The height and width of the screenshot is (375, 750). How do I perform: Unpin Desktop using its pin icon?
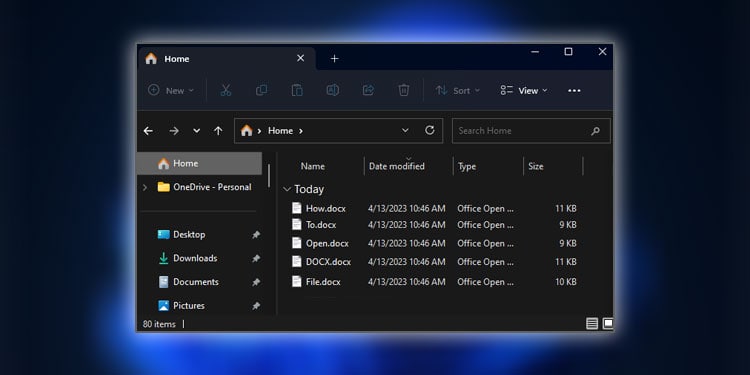click(256, 234)
